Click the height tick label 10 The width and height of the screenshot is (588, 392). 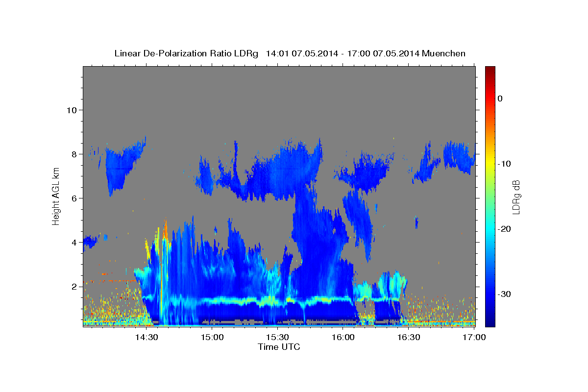[x=73, y=110]
